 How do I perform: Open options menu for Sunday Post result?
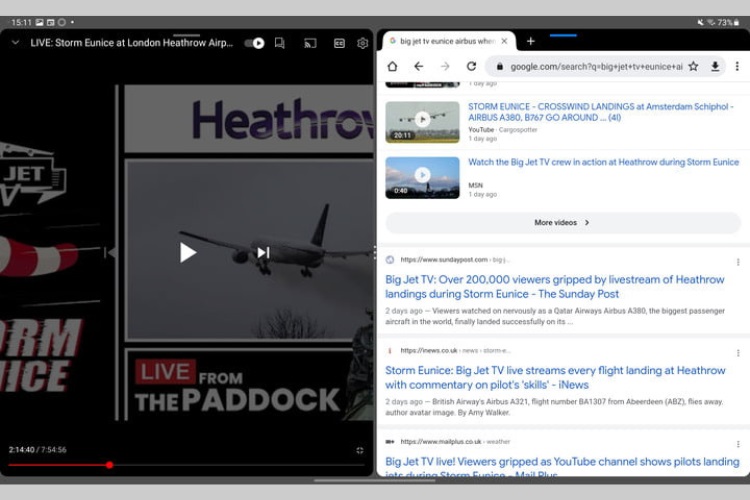click(x=738, y=262)
